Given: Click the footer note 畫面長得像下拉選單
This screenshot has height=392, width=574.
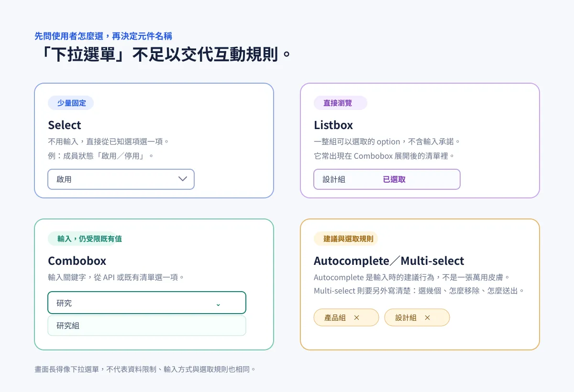Looking at the screenshot, I should (66, 370).
